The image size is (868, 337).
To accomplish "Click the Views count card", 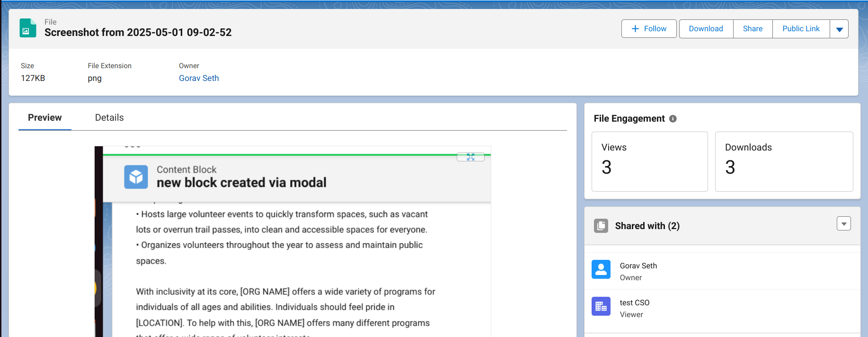I will tap(649, 161).
